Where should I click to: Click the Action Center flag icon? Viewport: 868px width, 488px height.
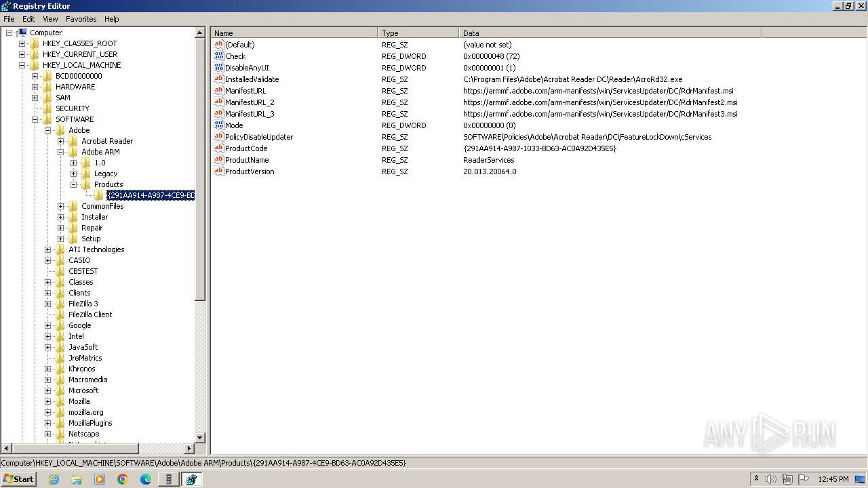(804, 479)
